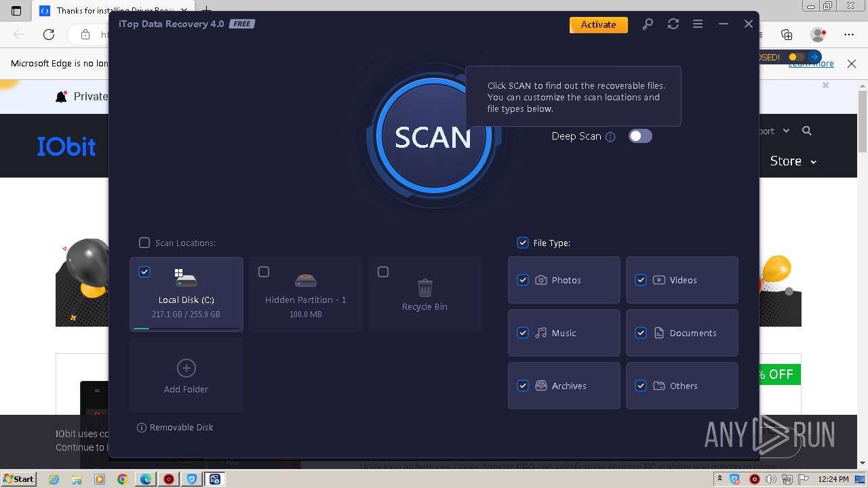The width and height of the screenshot is (868, 488).
Task: Open Edge tab actions menu icon
Action: (16, 11)
